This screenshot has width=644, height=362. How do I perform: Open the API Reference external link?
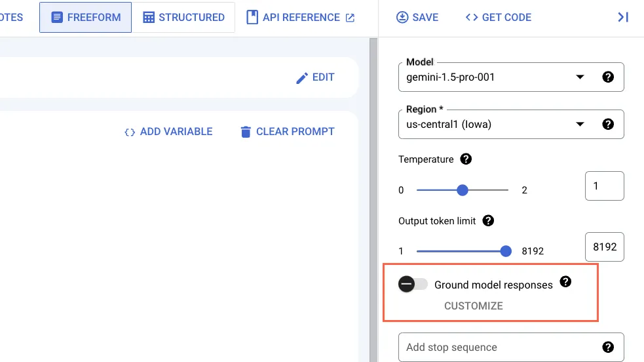coord(301,18)
